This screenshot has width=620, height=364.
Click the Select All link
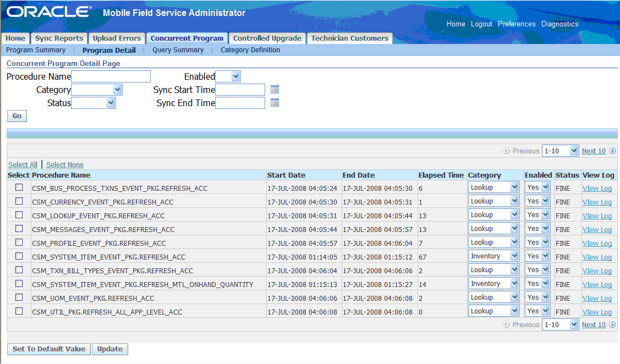point(23,165)
